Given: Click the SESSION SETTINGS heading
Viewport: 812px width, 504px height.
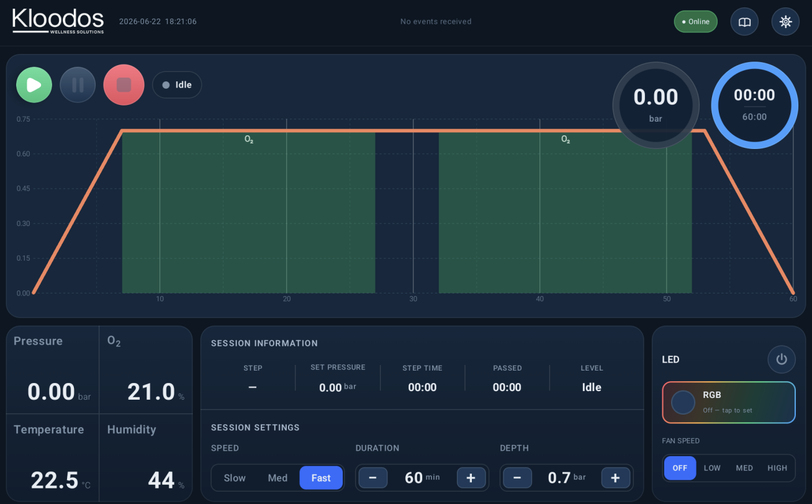Looking at the screenshot, I should 255,428.
